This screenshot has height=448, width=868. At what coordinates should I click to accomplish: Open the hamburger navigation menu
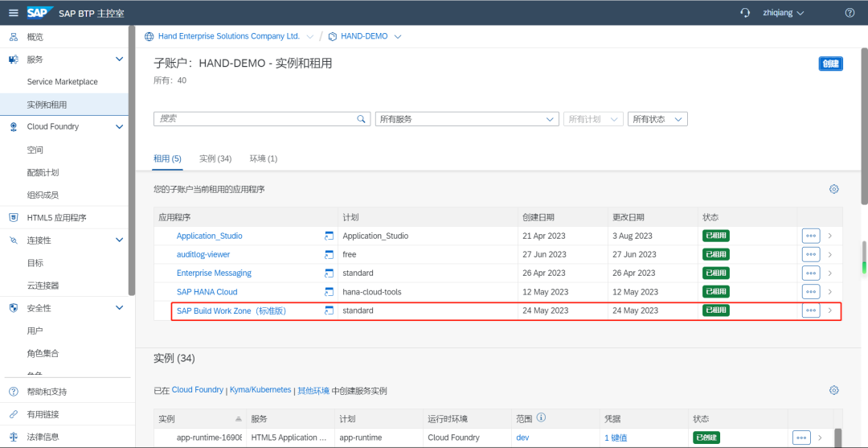click(14, 13)
